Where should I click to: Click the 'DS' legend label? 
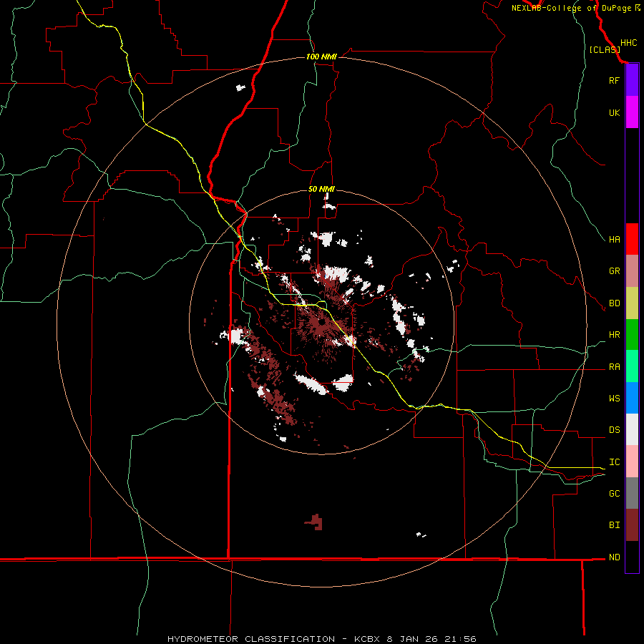tap(614, 430)
